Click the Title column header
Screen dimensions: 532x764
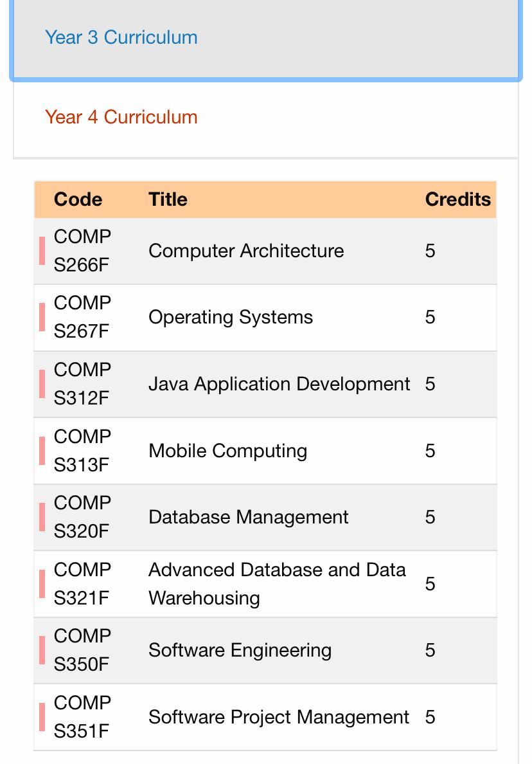[x=168, y=199]
